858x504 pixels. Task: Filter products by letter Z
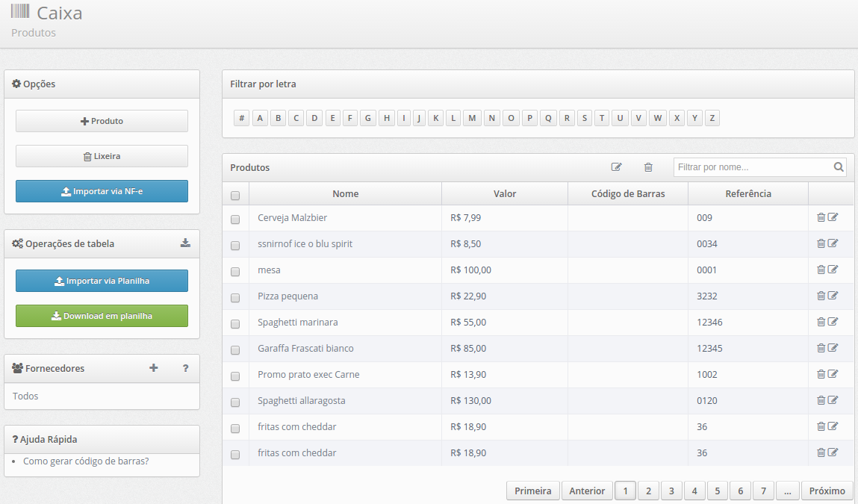point(712,118)
